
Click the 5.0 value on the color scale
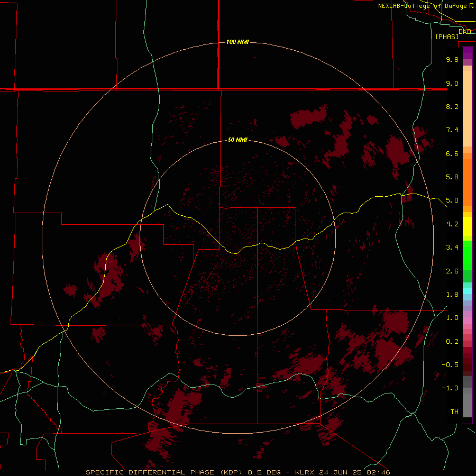(452, 200)
